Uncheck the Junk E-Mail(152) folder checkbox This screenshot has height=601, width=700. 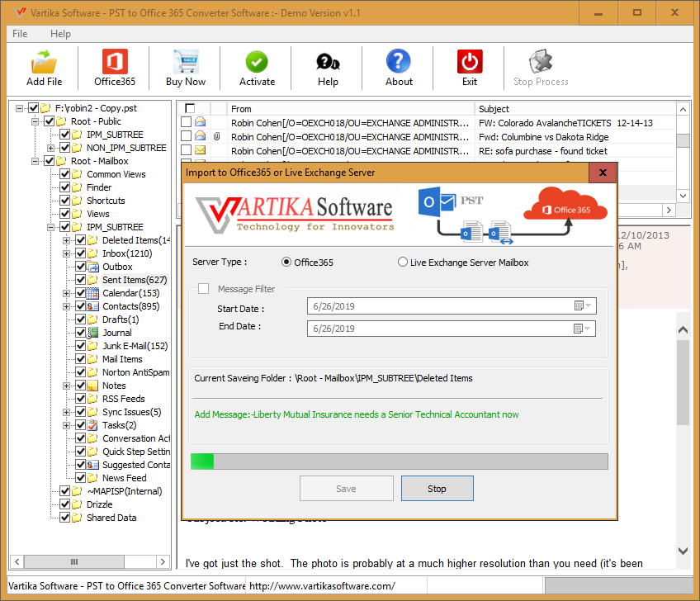pyautogui.click(x=80, y=346)
